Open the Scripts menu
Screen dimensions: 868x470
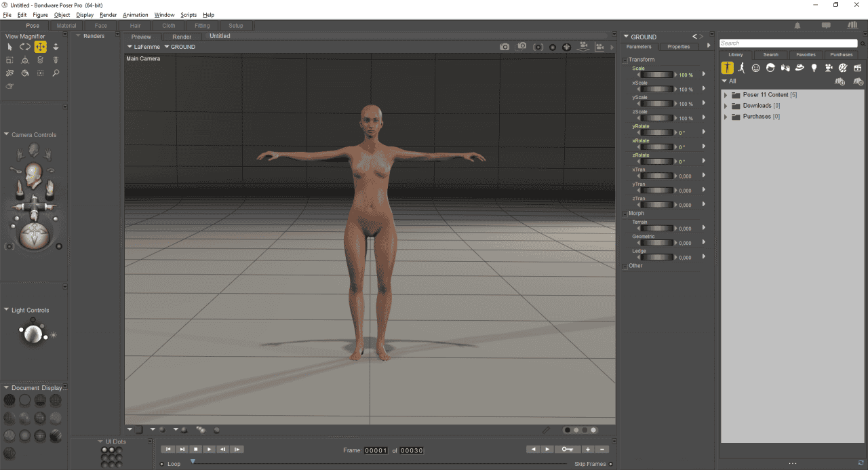189,14
